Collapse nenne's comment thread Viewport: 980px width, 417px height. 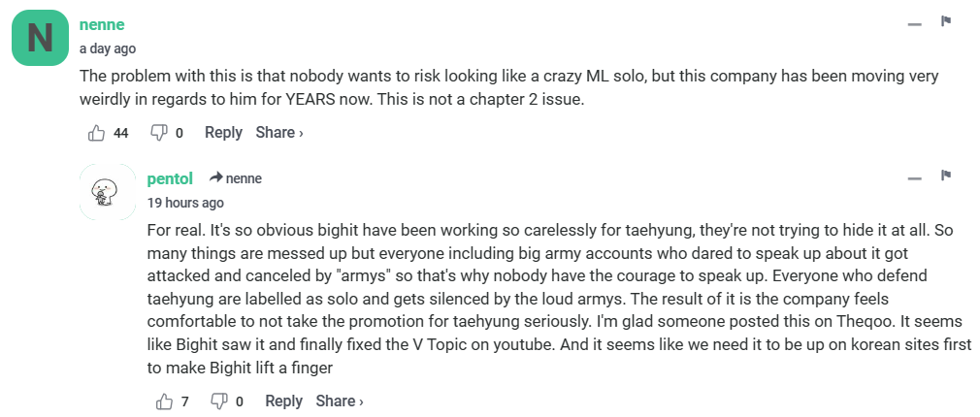coord(914,24)
